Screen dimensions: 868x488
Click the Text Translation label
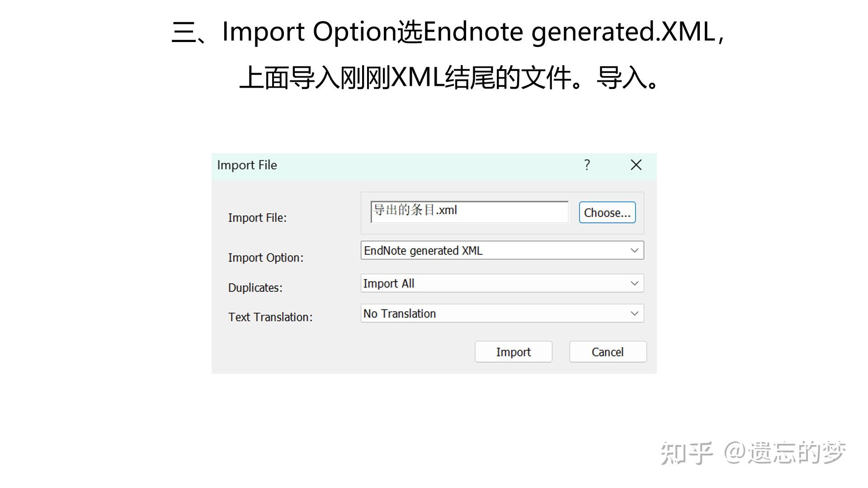click(x=270, y=317)
